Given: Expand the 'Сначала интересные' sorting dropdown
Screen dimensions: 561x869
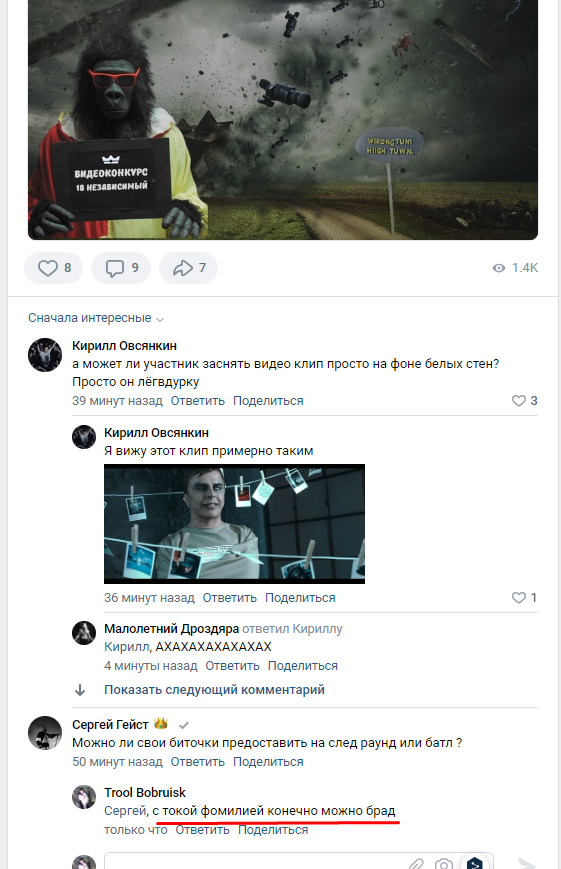Looking at the screenshot, I should pos(96,318).
